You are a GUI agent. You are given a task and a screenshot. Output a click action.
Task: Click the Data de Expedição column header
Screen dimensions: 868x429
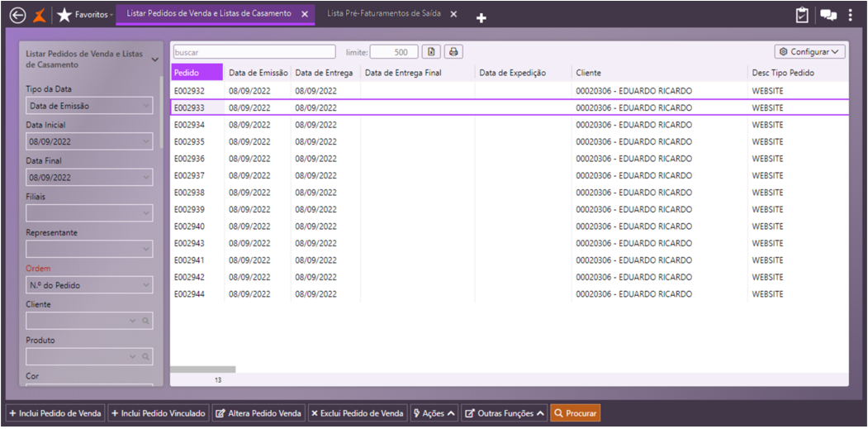(523, 73)
